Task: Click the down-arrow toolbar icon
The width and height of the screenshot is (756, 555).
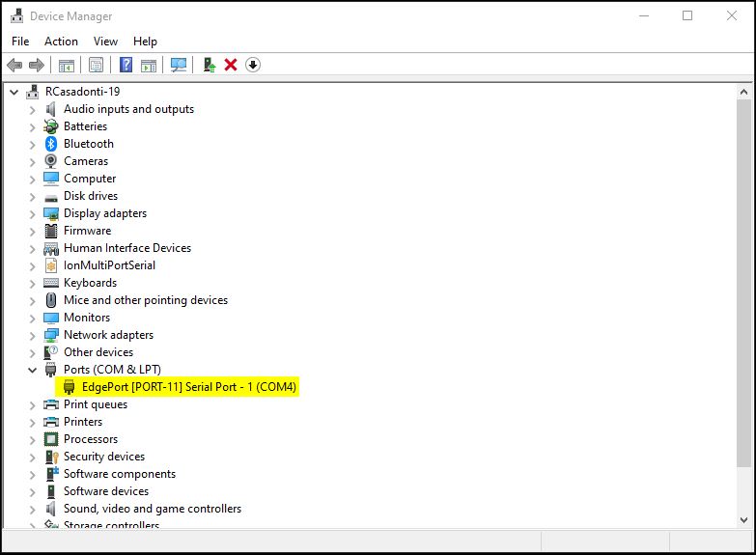Action: [x=253, y=65]
